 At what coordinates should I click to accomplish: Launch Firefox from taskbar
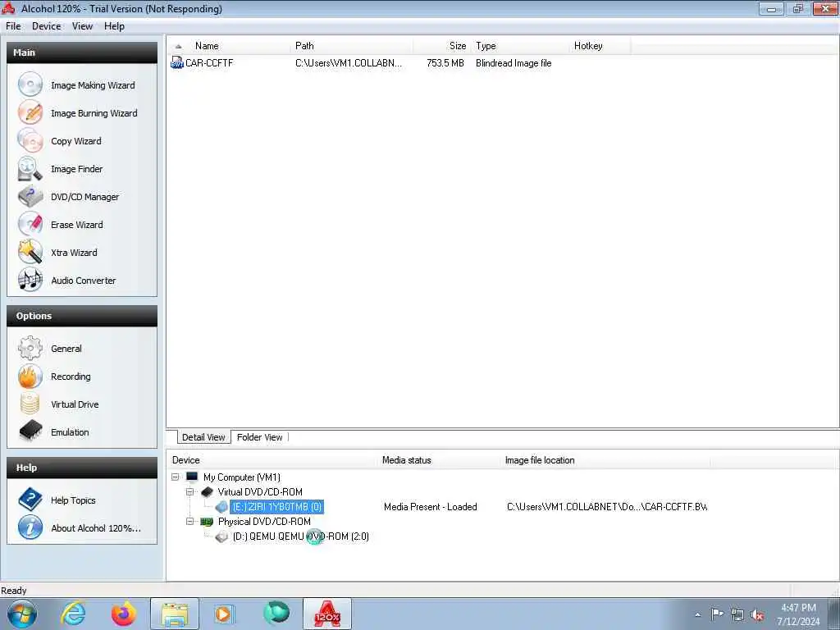point(124,614)
